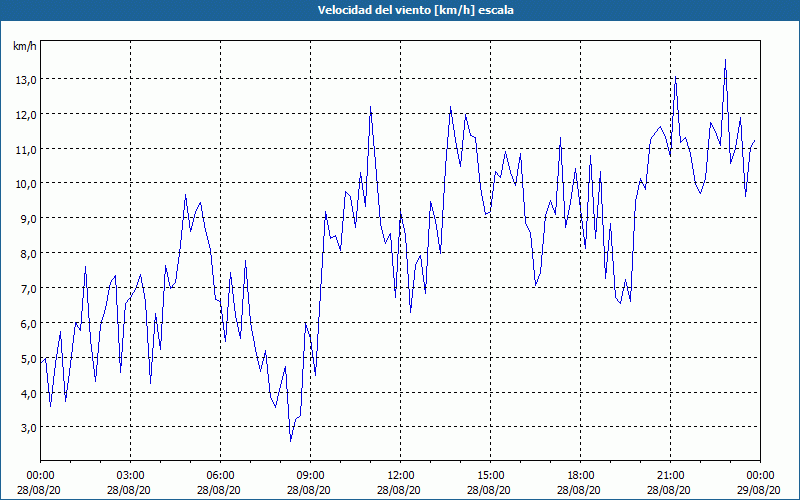Click the "18:00" time label
The height and width of the screenshot is (500, 800).
click(x=581, y=476)
